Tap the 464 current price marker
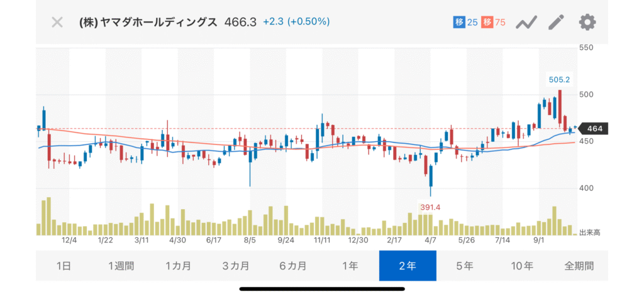Image resolution: width=644 pixels, height=297 pixels. click(594, 129)
